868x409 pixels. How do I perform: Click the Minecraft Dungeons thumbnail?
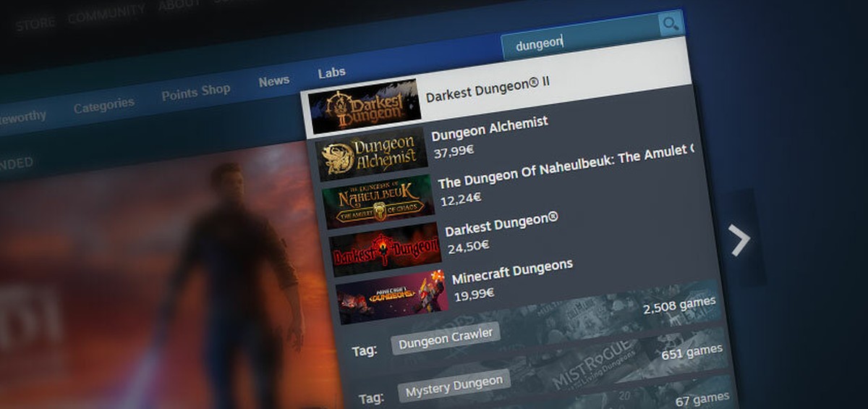coord(392,298)
